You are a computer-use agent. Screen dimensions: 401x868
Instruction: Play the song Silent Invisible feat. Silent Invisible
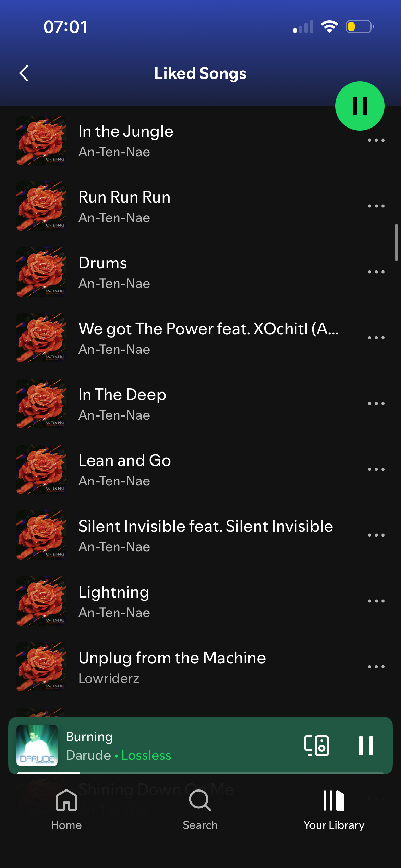tap(200, 535)
